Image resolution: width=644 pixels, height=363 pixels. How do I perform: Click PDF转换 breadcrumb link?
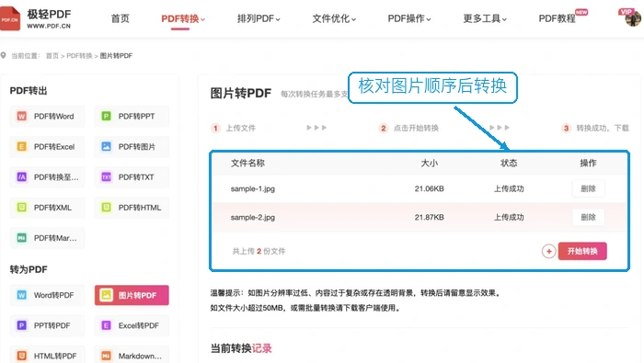pos(79,56)
